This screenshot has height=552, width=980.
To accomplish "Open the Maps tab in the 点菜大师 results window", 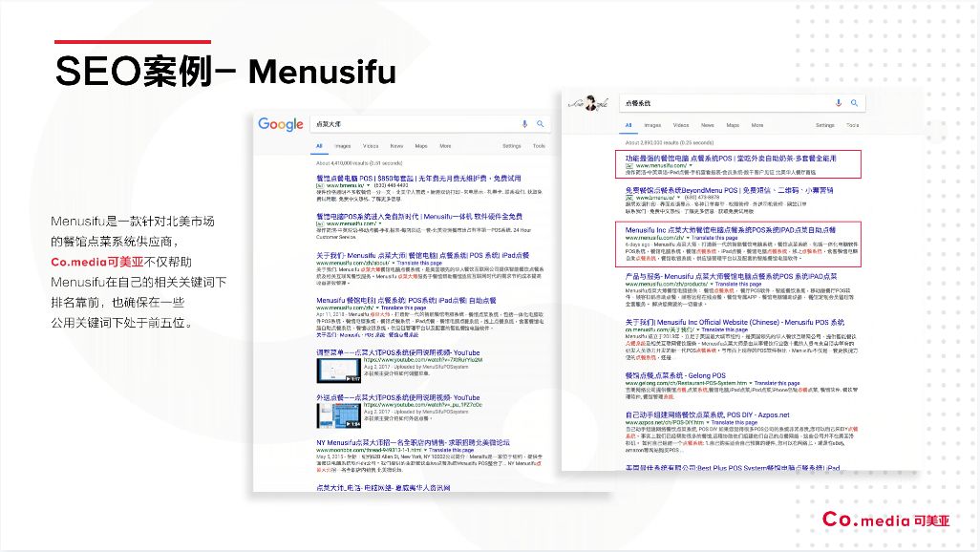I will point(421,146).
